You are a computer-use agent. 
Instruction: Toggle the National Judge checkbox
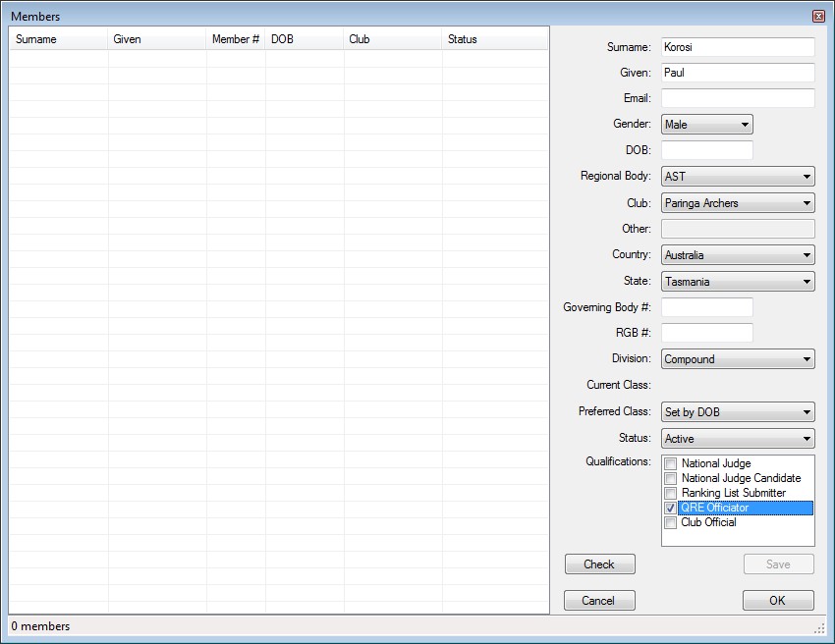point(670,463)
